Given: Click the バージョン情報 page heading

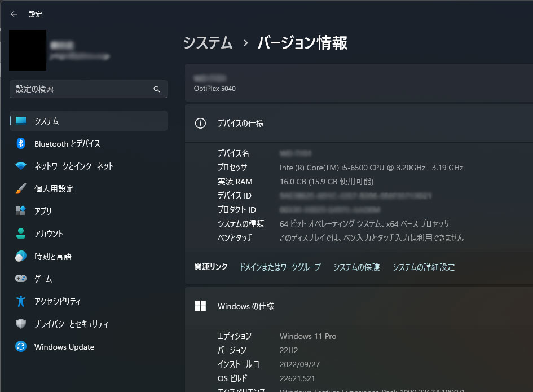Looking at the screenshot, I should (302, 43).
